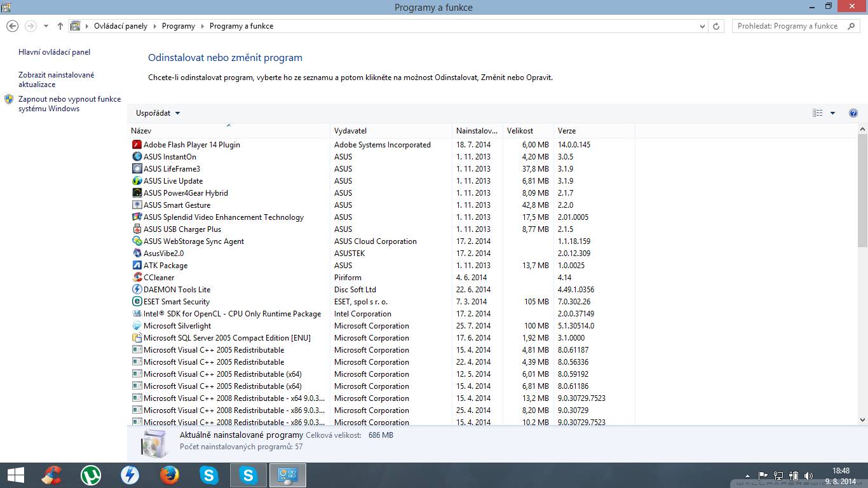Click Programy a funkce breadcrumb item
The image size is (868, 488).
tap(241, 26)
